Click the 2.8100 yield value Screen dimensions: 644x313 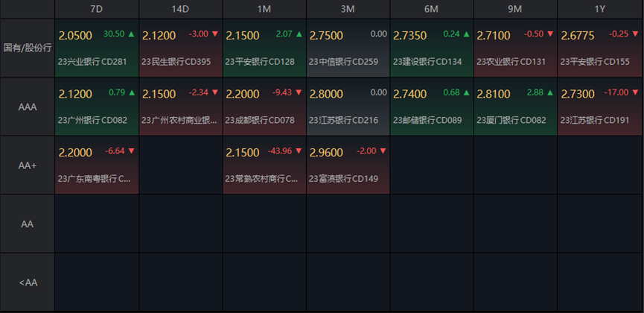tap(494, 94)
